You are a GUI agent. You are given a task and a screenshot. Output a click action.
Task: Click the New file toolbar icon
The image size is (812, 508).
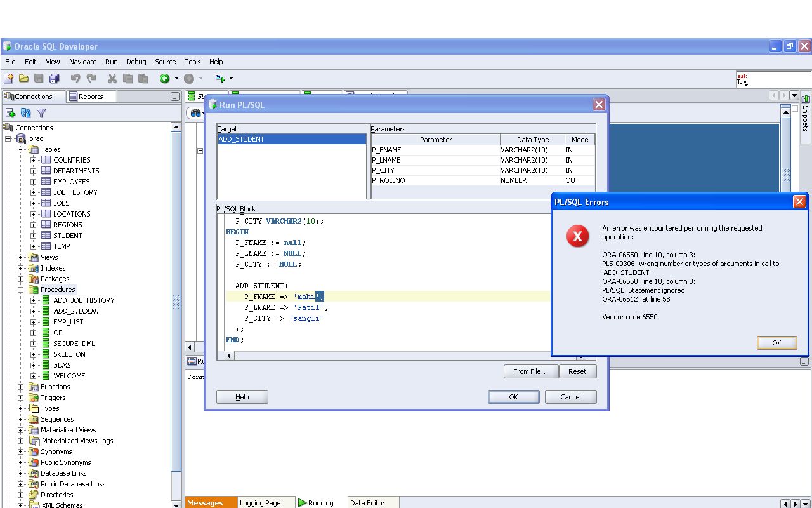point(8,79)
